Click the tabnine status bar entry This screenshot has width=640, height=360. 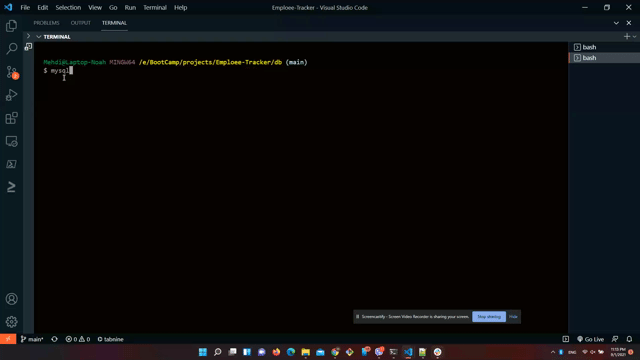110,339
